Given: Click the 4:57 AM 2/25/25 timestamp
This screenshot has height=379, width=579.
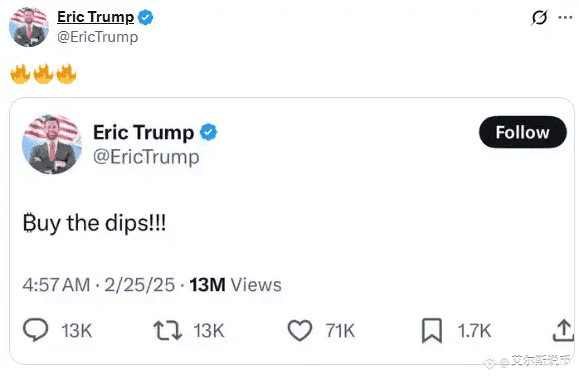Looking at the screenshot, I should coord(99,285).
